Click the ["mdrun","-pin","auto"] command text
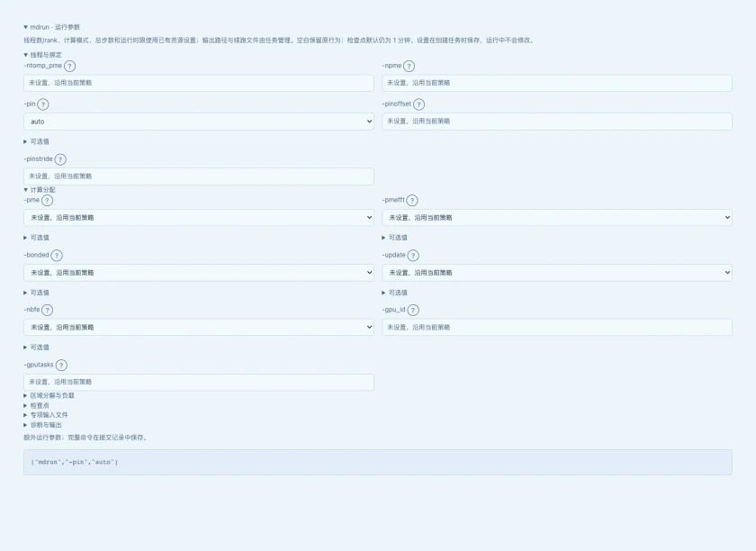The width and height of the screenshot is (756, 551). tap(75, 462)
